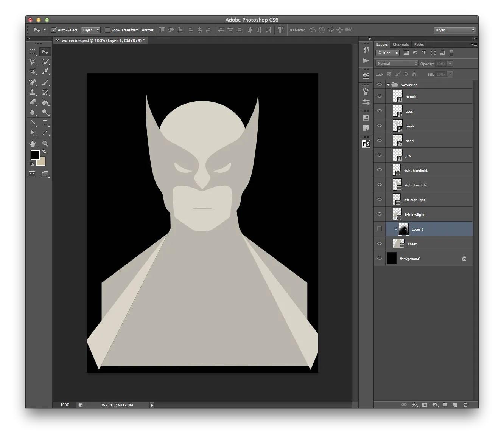Click the zoom percentage field in the status bar
504x442 pixels.
point(65,405)
